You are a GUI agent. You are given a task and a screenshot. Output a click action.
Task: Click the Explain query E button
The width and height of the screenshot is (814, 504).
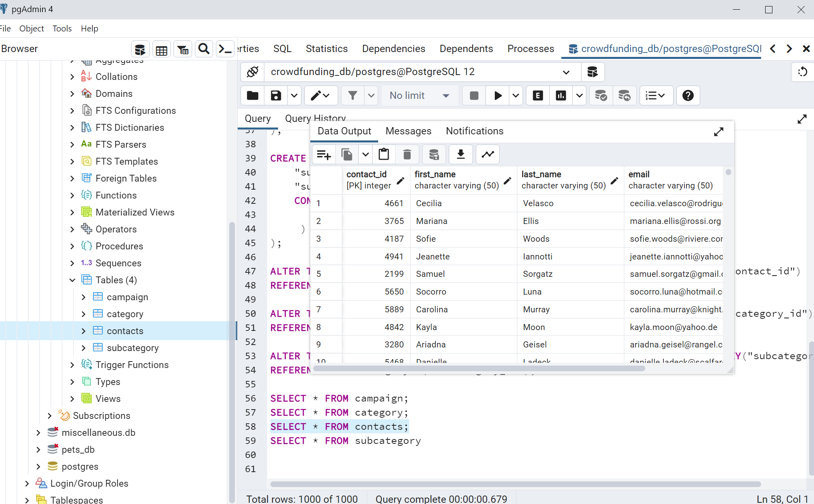(x=538, y=96)
